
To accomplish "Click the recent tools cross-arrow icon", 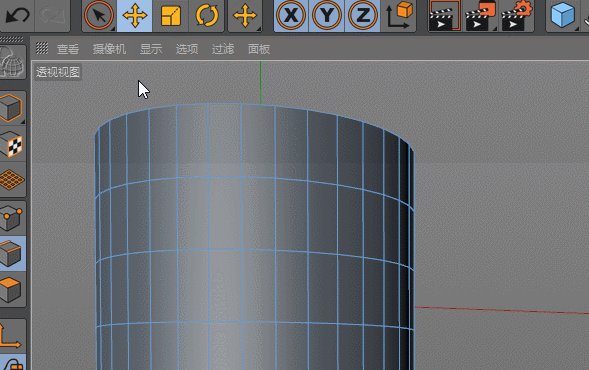I will (x=245, y=15).
